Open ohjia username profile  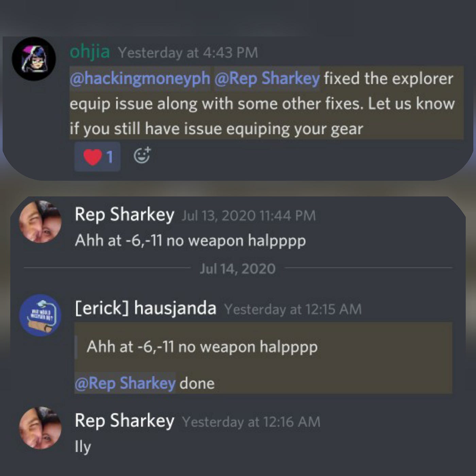[x=90, y=52]
